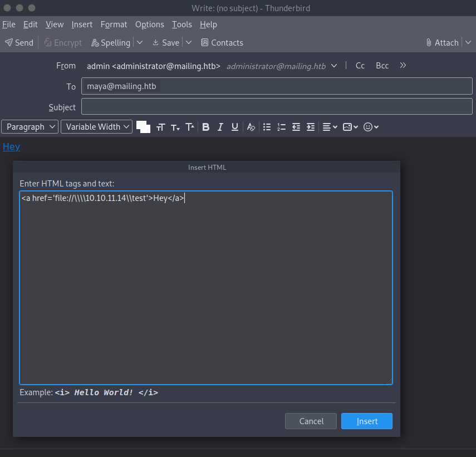Click the font size reset icon
This screenshot has height=457, width=476.
[x=160, y=127]
